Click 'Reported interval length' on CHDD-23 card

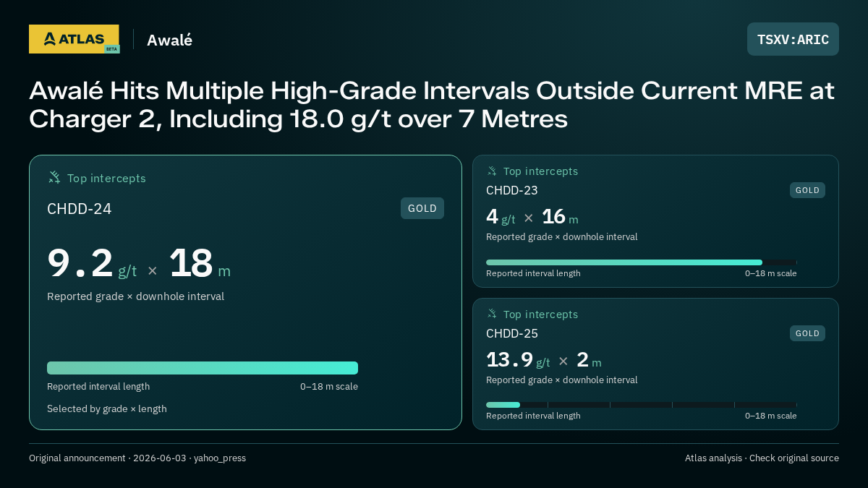(533, 273)
